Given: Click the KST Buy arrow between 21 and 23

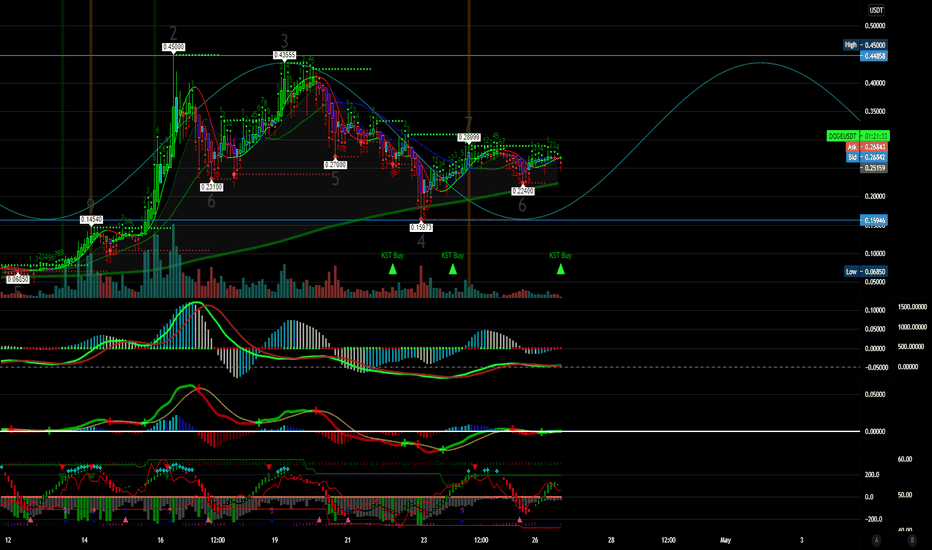Looking at the screenshot, I should tap(392, 269).
